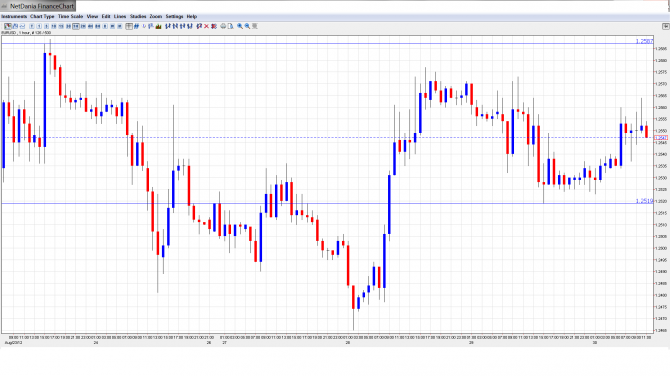Select the second line-drawing tool icon
The height and width of the screenshot is (376, 670).
tap(175, 26)
